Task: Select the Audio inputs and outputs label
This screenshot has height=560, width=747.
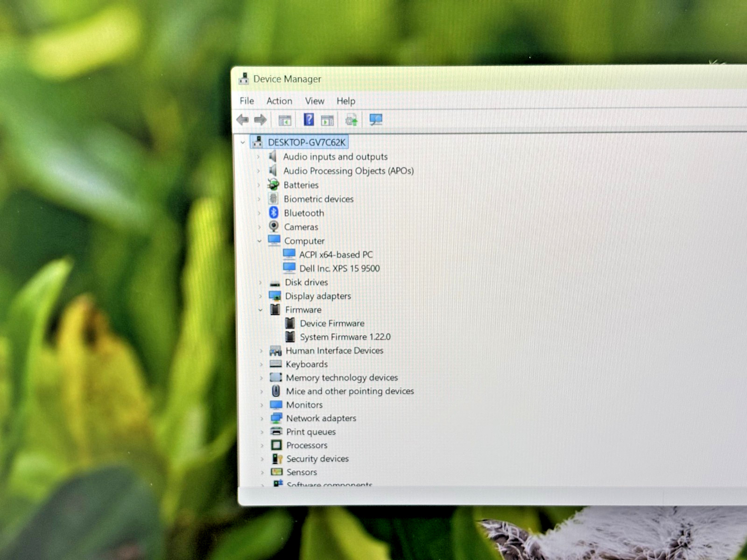Action: pos(335,157)
